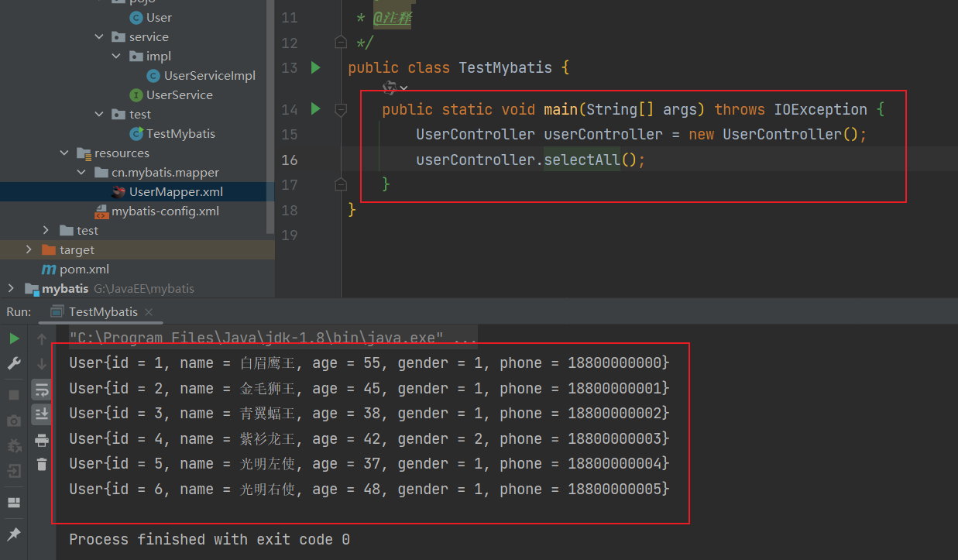Click run gutter icon beside class TestMybatis
The image size is (958, 560).
(x=315, y=68)
